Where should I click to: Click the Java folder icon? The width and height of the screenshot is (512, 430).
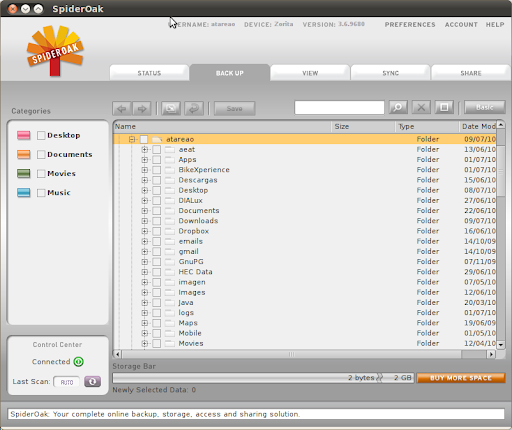[x=170, y=303]
